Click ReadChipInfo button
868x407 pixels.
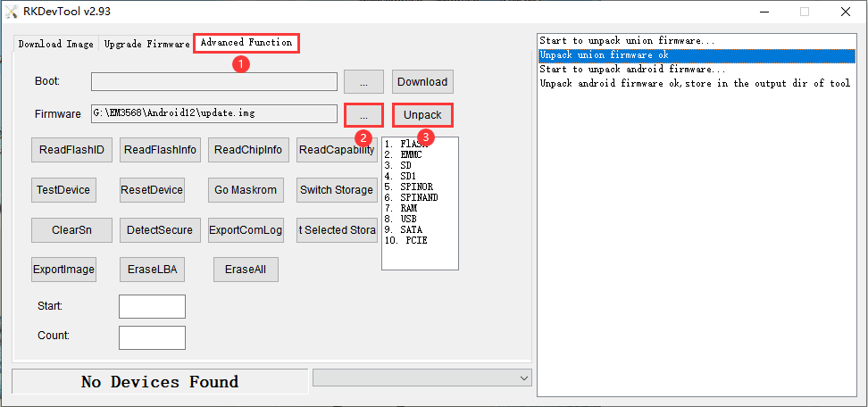248,150
